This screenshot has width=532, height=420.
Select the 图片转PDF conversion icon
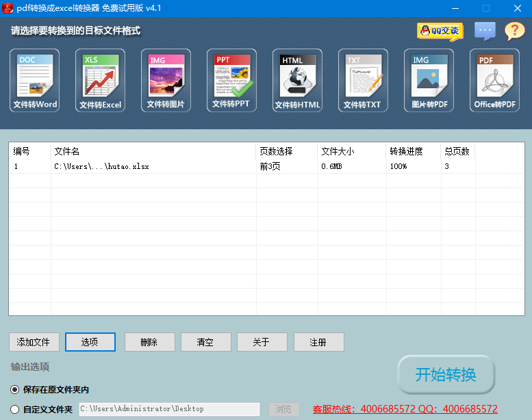point(429,80)
